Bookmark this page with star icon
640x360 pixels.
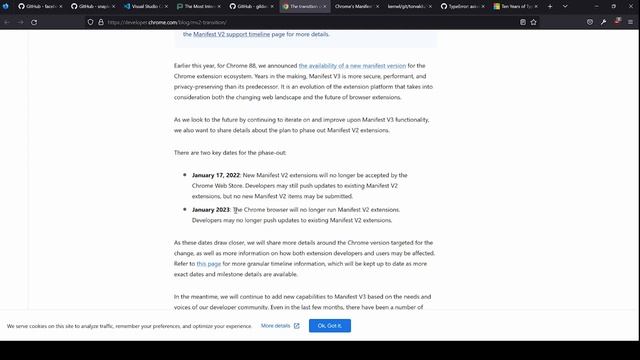[533, 22]
